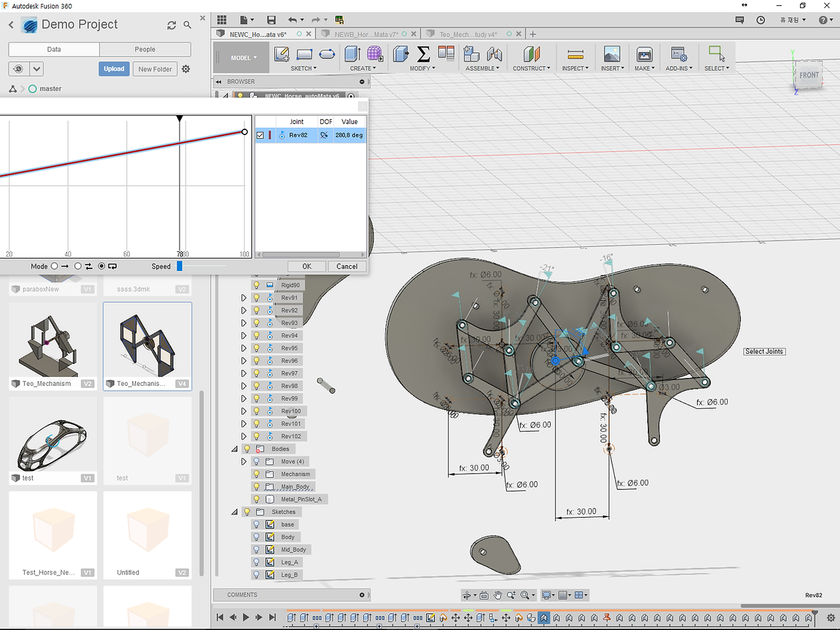
Task: Open the job status clock icon
Action: click(761, 20)
